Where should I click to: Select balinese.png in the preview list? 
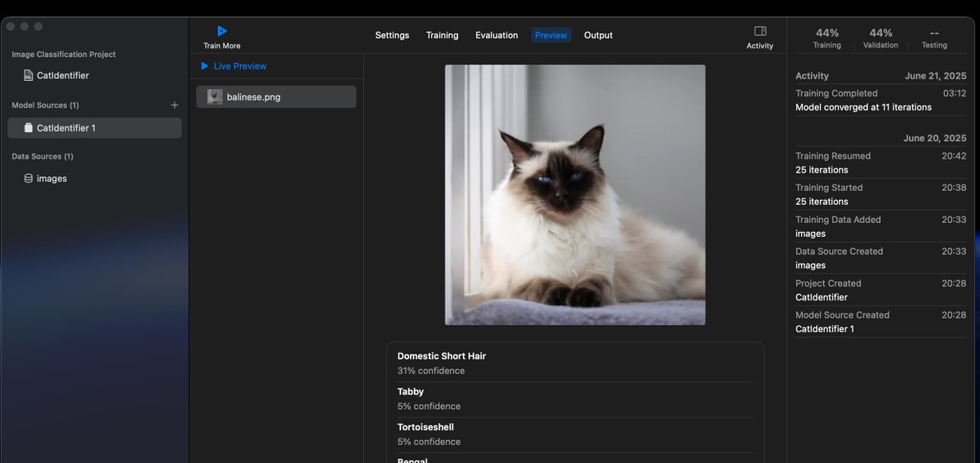(276, 97)
